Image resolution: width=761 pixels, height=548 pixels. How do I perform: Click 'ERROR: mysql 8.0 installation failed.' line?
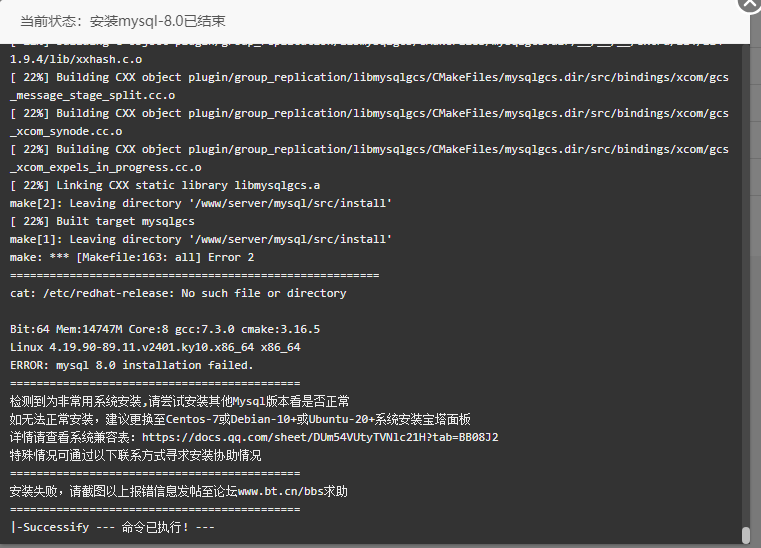pyautogui.click(x=132, y=365)
